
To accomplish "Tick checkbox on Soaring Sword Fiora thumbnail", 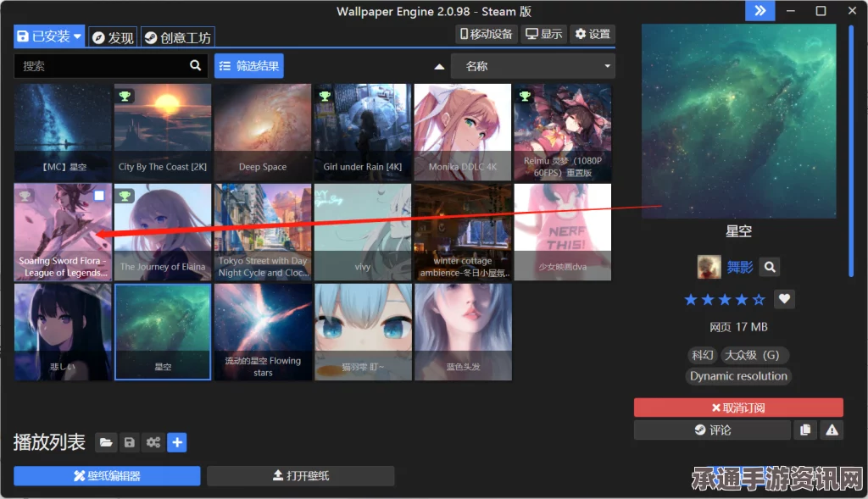I will click(99, 196).
